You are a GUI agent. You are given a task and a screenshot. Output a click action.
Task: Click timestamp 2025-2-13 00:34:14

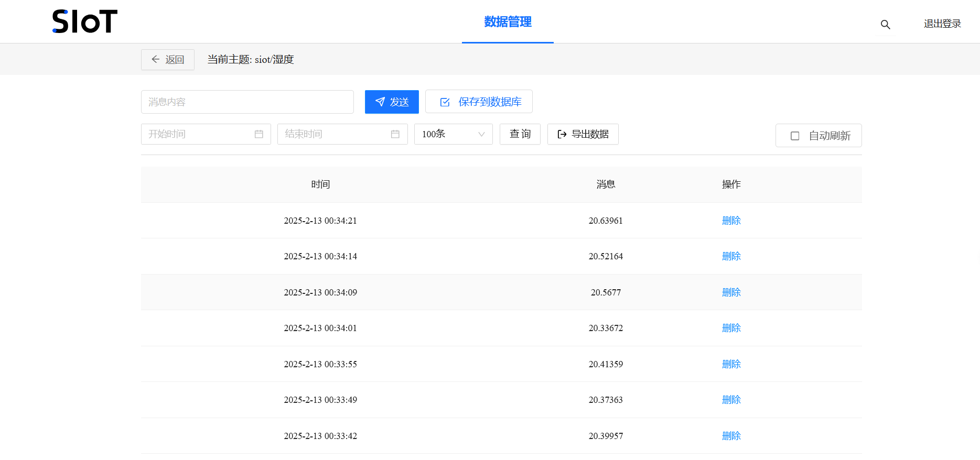(x=320, y=256)
